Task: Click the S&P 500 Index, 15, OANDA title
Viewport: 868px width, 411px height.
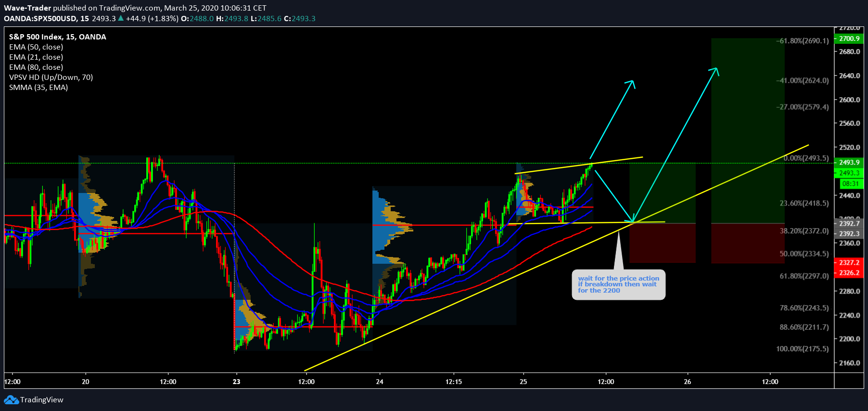Action: (58, 37)
